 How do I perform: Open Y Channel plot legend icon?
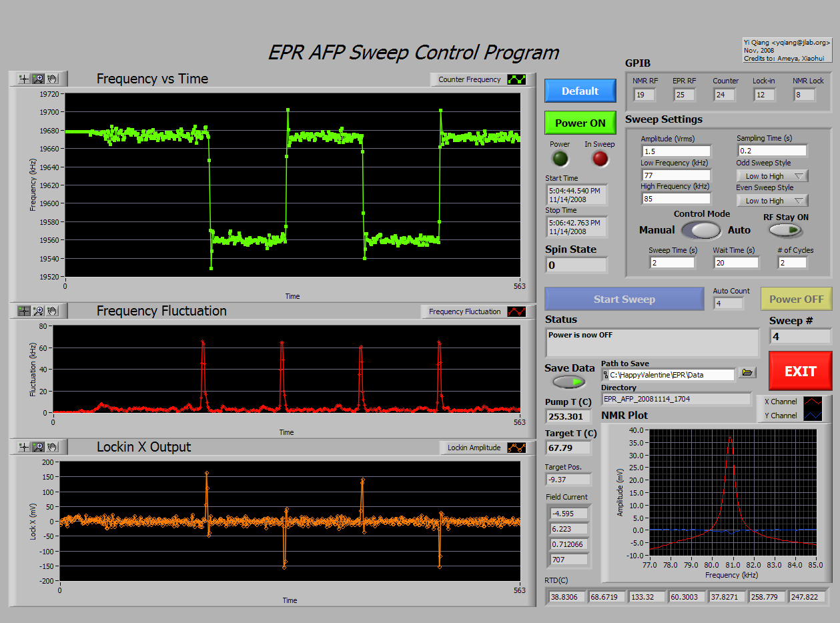pyautogui.click(x=813, y=415)
